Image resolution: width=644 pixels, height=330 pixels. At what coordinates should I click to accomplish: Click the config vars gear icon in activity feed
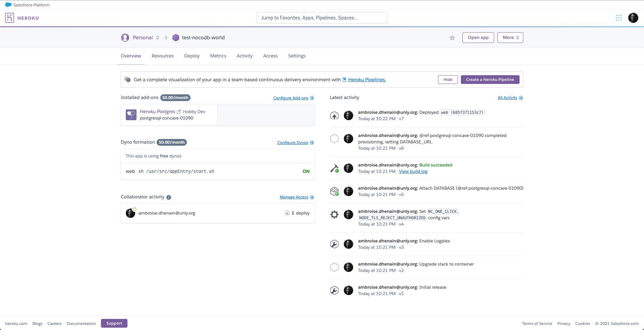(x=334, y=214)
